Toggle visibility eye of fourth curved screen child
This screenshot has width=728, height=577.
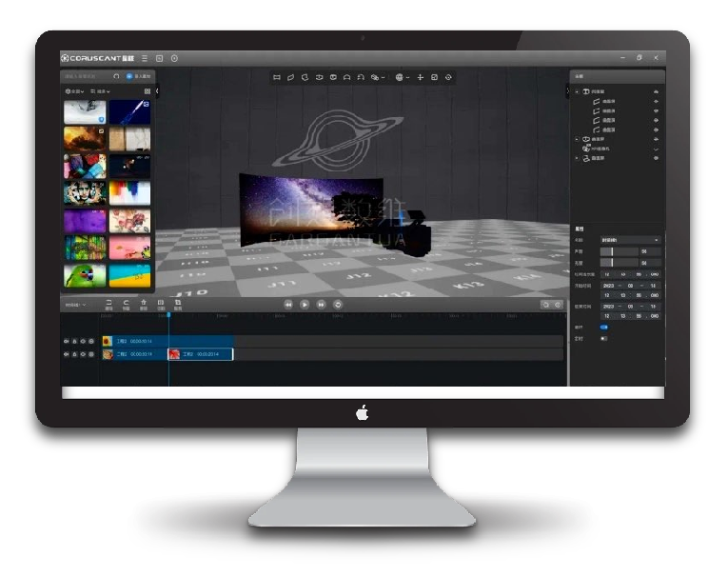click(656, 129)
